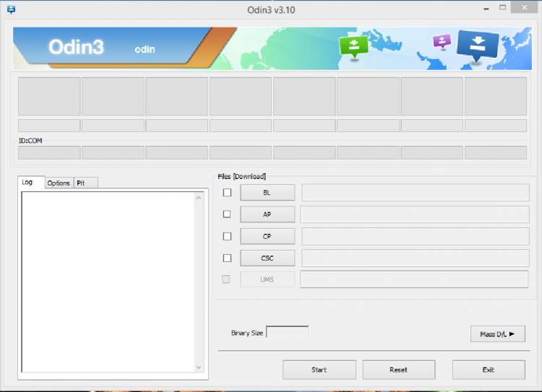Choose a CP modem file

(267, 236)
